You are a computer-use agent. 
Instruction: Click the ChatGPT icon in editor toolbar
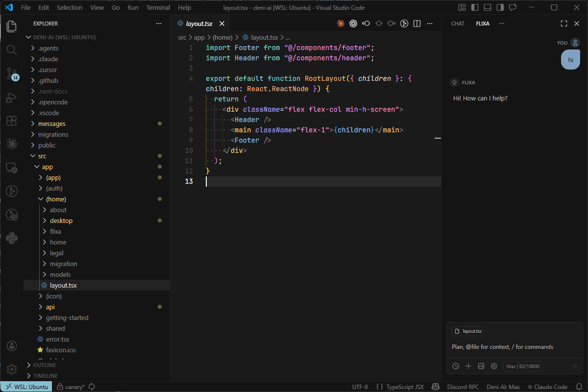tap(353, 24)
